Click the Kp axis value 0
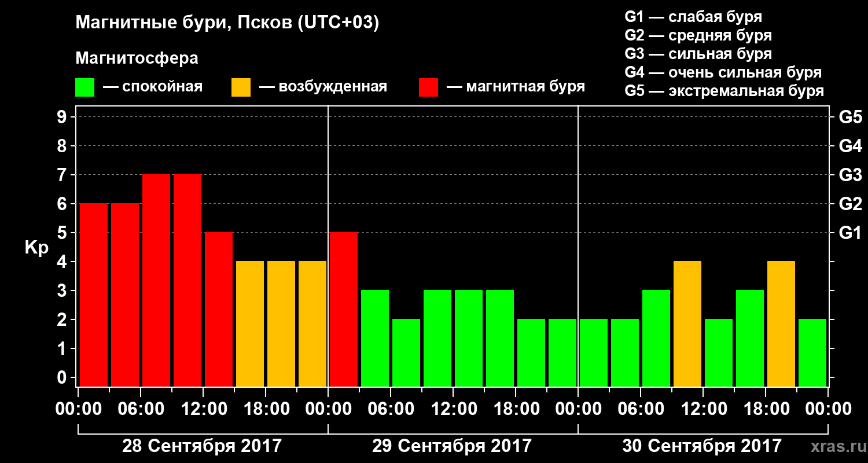This screenshot has width=868, height=463. (63, 378)
